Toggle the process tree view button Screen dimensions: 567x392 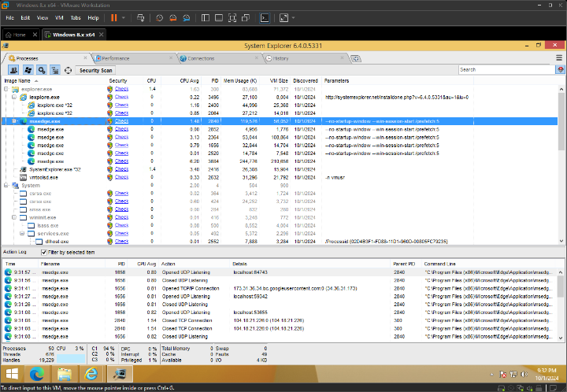click(55, 70)
